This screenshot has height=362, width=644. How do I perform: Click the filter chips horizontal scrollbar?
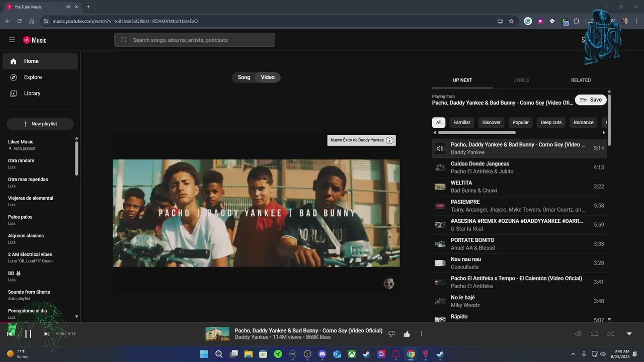[x=476, y=133]
